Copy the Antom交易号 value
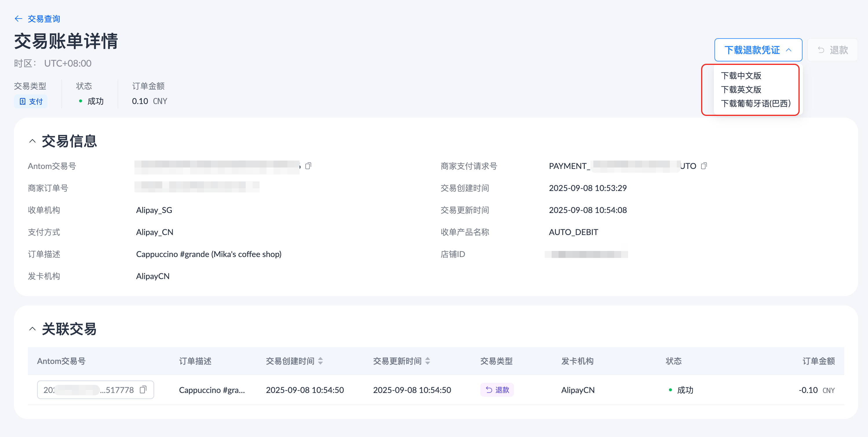868x437 pixels. 308,166
